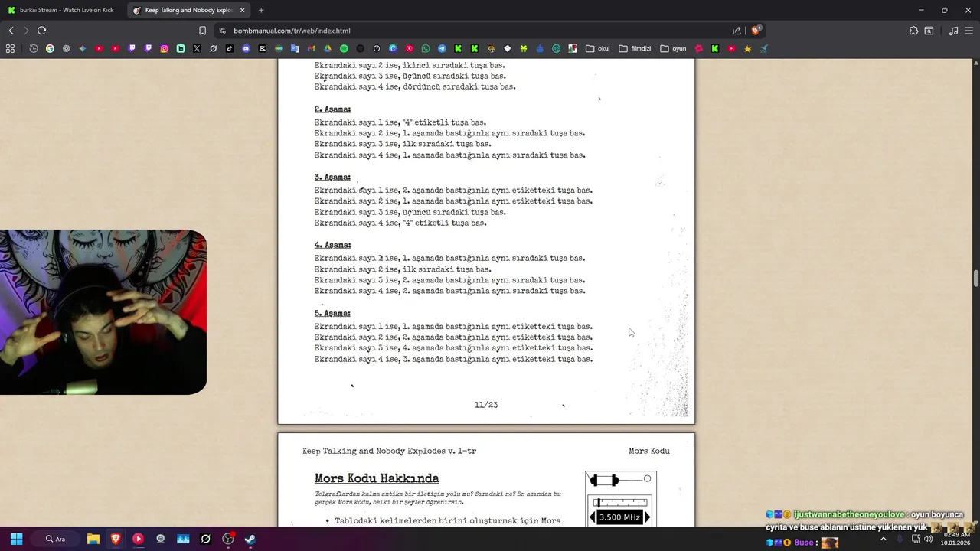
Task: Open site info icon beside the URL
Action: tap(222, 31)
